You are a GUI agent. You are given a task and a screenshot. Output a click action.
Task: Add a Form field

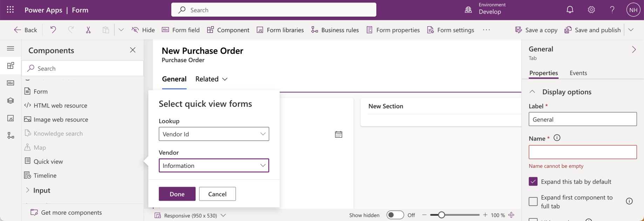tap(181, 30)
